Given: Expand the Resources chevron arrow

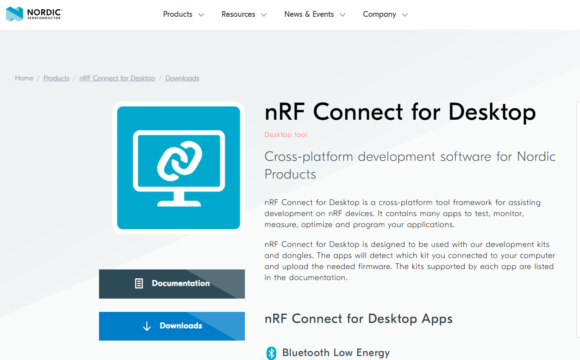Looking at the screenshot, I should pyautogui.click(x=264, y=15).
